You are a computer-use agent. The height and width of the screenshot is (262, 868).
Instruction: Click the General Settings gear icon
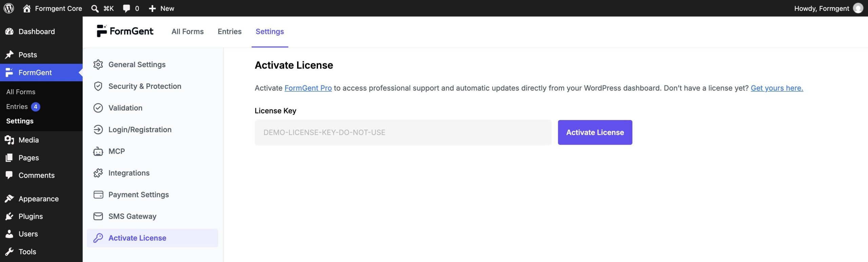click(98, 64)
